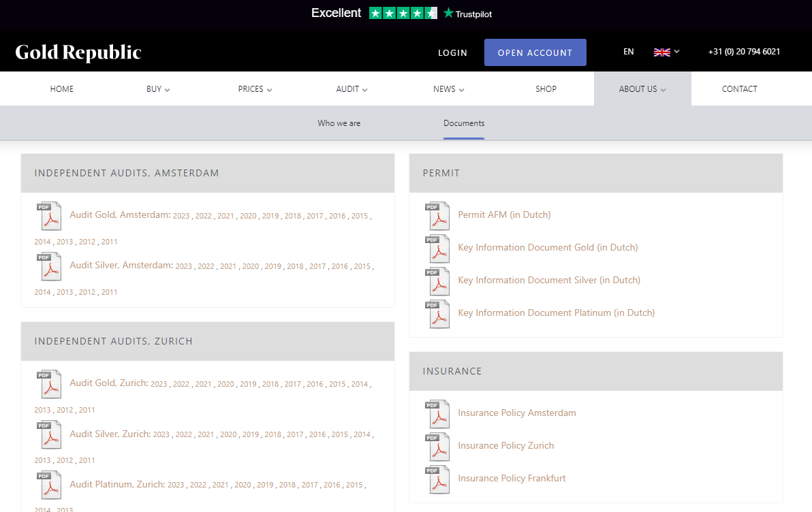Viewport: 812px width, 512px height.
Task: Call phone number +31 (0) 20 794 6021
Action: 744,52
